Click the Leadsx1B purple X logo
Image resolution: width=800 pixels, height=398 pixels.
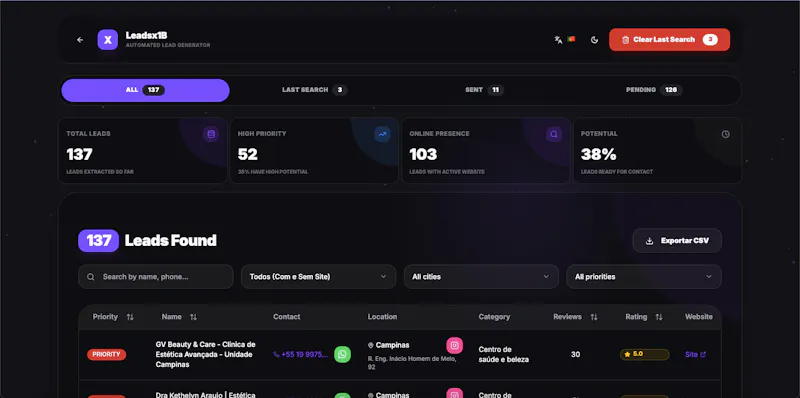click(108, 40)
